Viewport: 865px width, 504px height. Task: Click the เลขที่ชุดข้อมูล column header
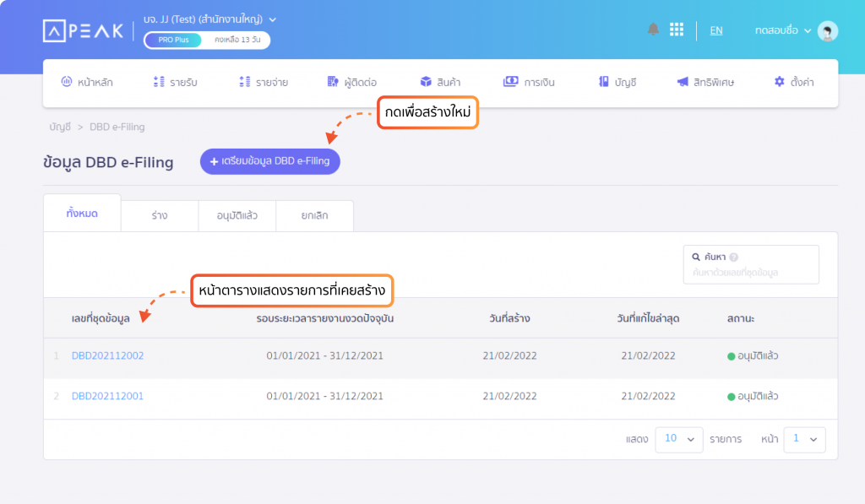(101, 319)
